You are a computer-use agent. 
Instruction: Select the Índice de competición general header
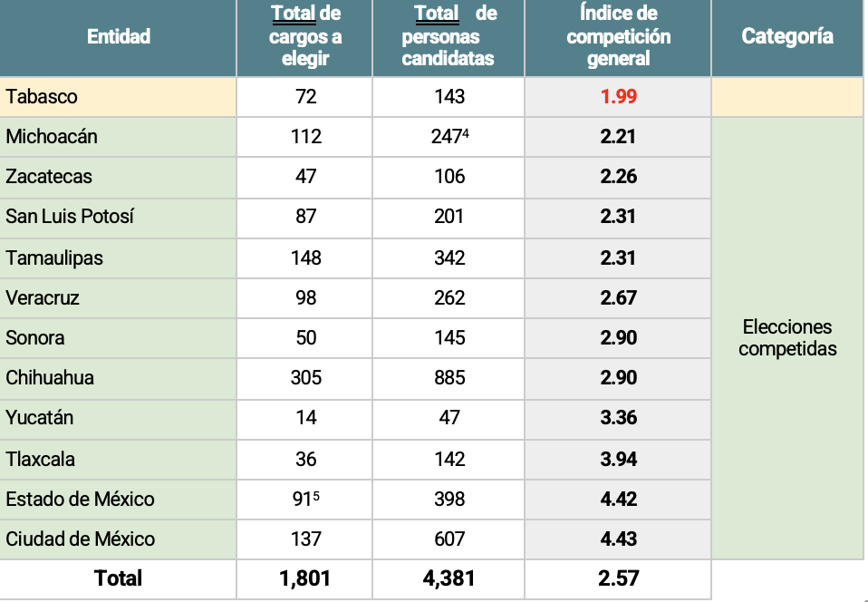click(618, 36)
